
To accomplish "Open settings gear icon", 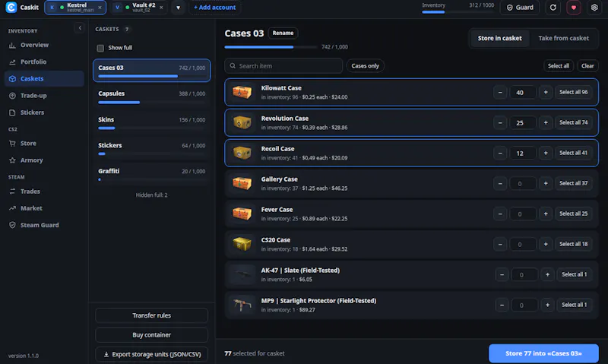I will coord(594,8).
